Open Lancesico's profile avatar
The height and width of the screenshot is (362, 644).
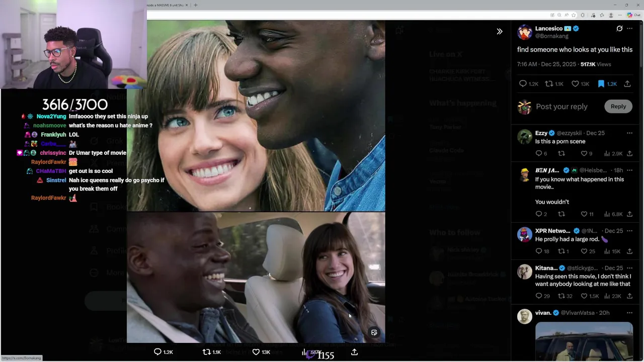pos(525,32)
